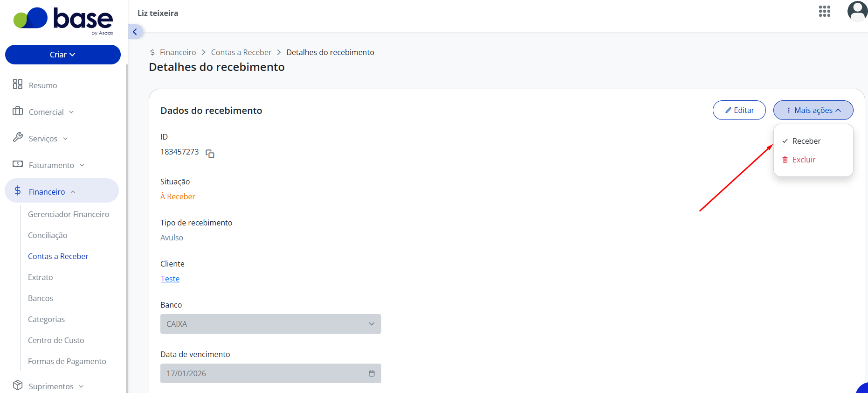Collapse the Financeiro menu section
This screenshot has height=393, width=868.
pos(62,190)
